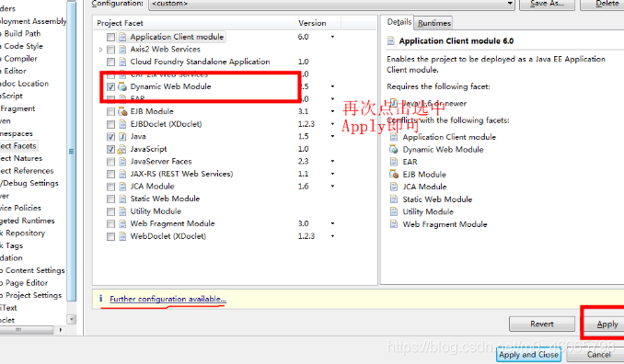Enable the EJB Module checkbox
This screenshot has width=624, height=364.
point(111,111)
